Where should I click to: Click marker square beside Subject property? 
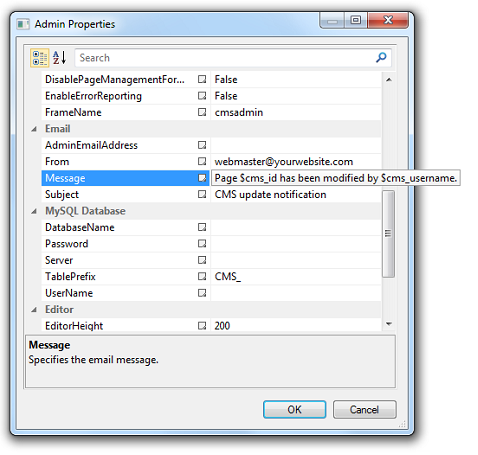pyautogui.click(x=202, y=194)
